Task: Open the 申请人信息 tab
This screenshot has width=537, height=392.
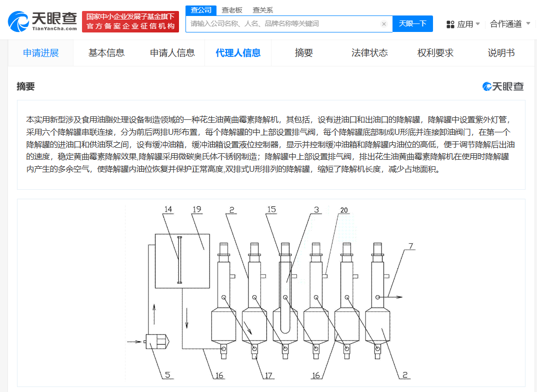Action: tap(171, 52)
